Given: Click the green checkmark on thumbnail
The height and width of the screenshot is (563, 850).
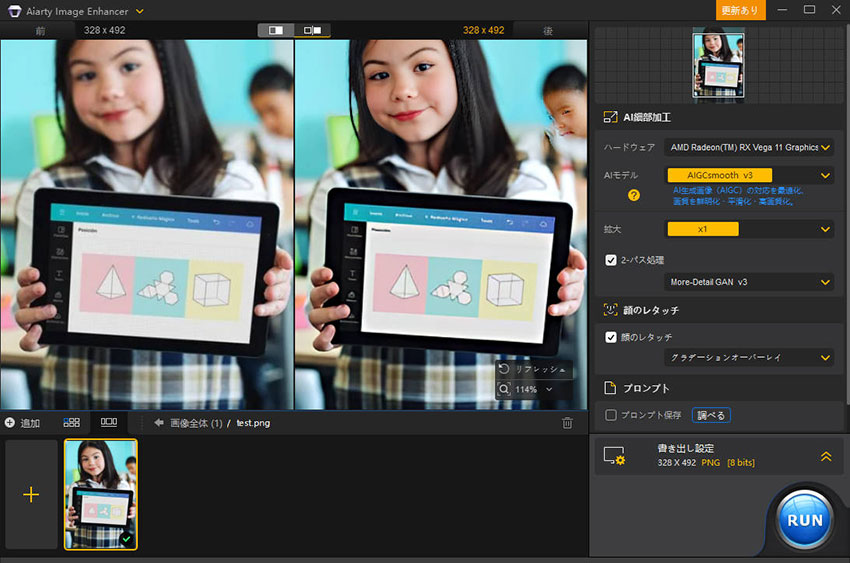Looking at the screenshot, I should 126,539.
